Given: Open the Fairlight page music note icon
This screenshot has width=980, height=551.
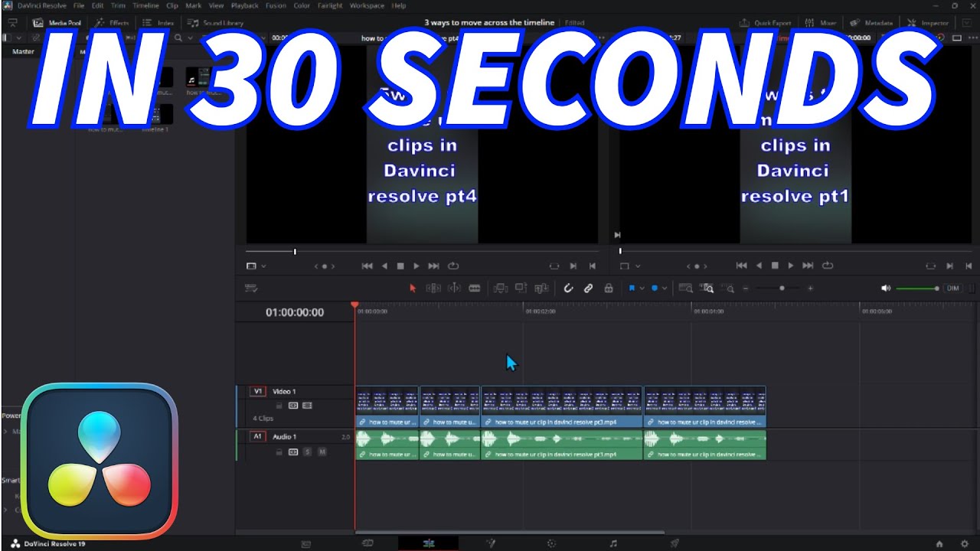Looking at the screenshot, I should point(613,543).
